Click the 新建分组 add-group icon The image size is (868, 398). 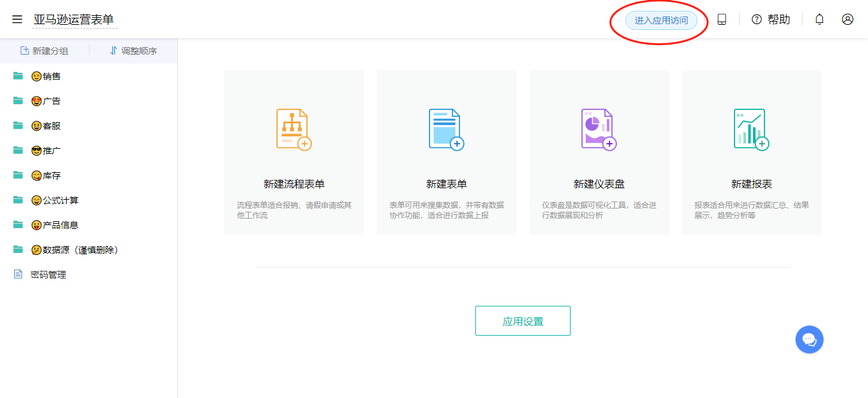(x=25, y=51)
